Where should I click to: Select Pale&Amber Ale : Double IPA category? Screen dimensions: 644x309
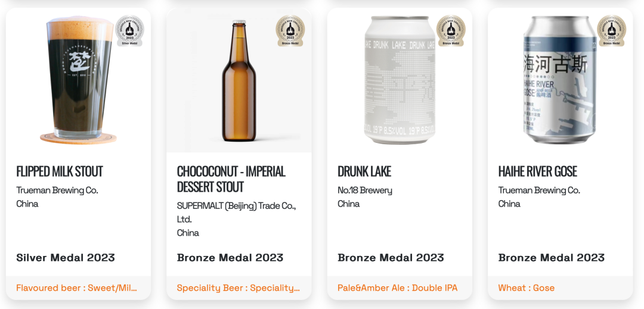(x=397, y=288)
